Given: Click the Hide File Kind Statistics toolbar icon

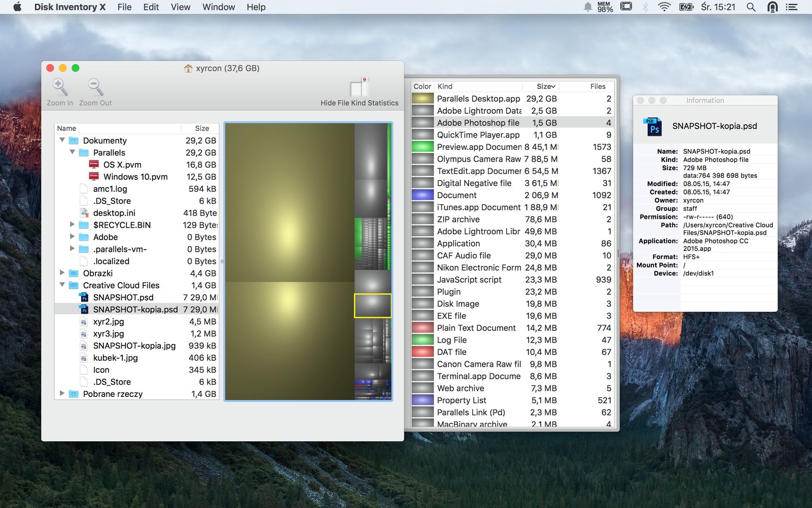Looking at the screenshot, I should pyautogui.click(x=359, y=87).
